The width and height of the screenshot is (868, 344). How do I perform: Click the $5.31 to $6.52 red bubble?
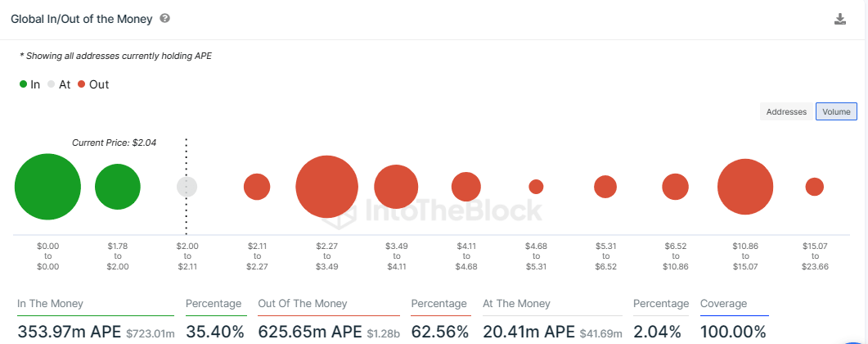[x=605, y=187]
